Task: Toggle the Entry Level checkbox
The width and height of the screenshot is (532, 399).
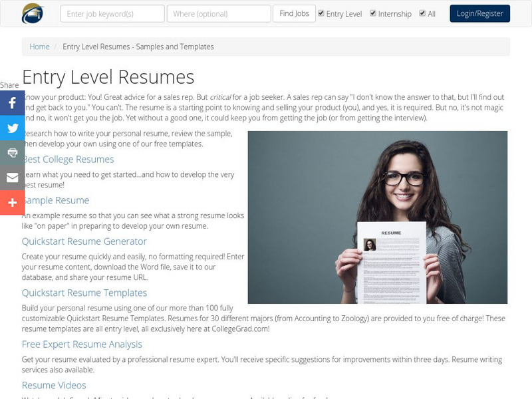Action: coord(321,13)
